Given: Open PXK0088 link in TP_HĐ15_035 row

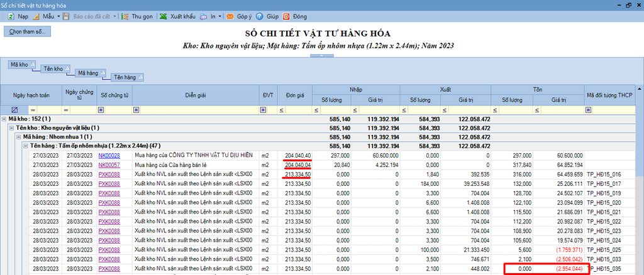Looking at the screenshot, I should (x=109, y=269).
